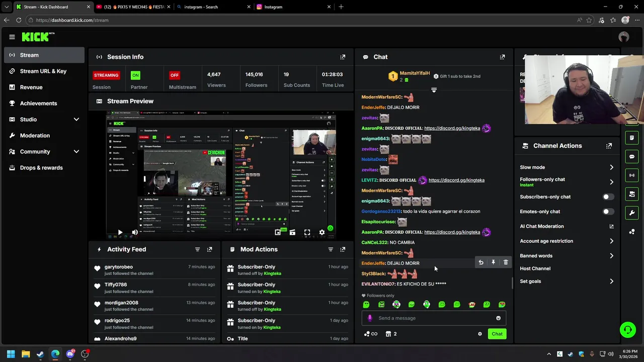644x362 pixels.
Task: Click the browser address bar
Action: click(x=302, y=20)
